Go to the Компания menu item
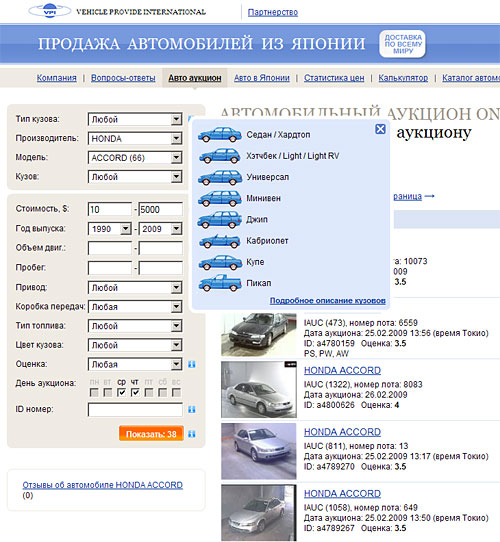This screenshot has height=542, width=500. 57,78
